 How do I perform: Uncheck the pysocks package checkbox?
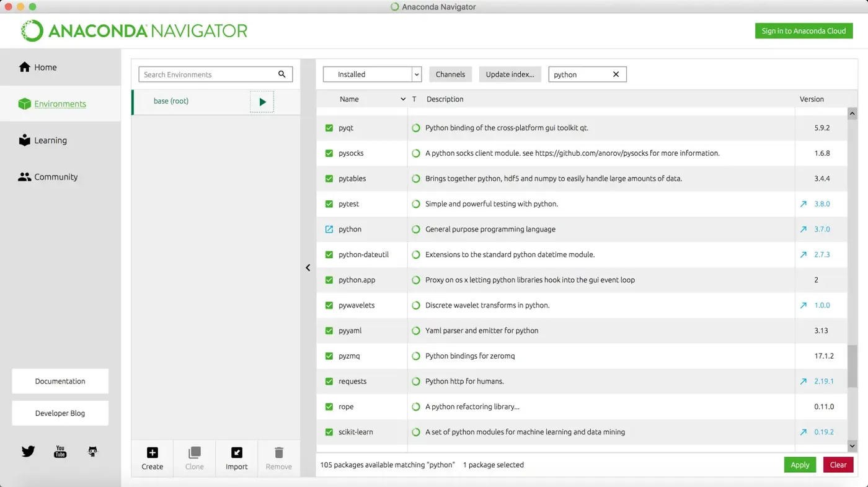pos(329,153)
